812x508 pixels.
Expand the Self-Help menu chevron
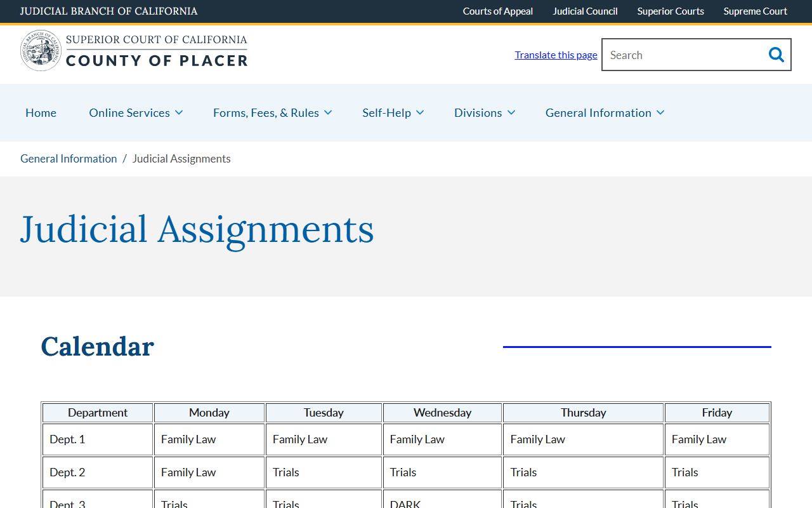420,112
